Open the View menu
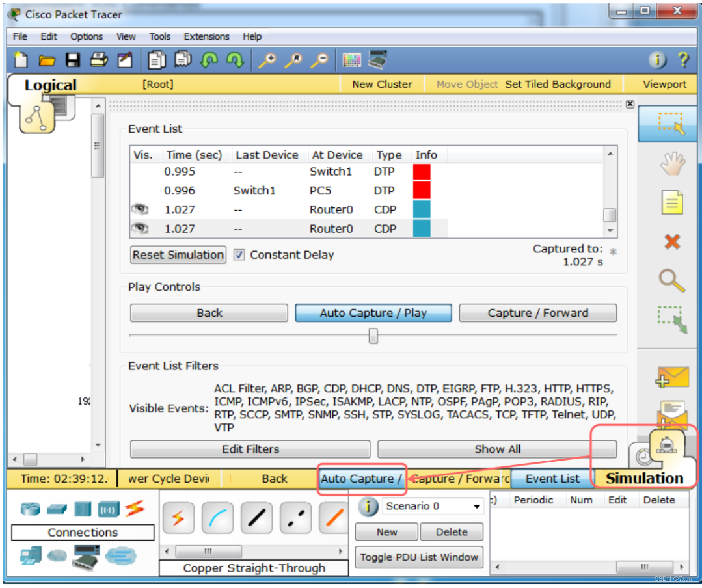 click(x=126, y=36)
